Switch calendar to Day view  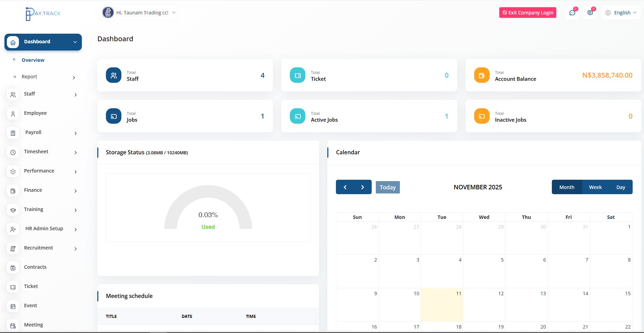point(620,187)
